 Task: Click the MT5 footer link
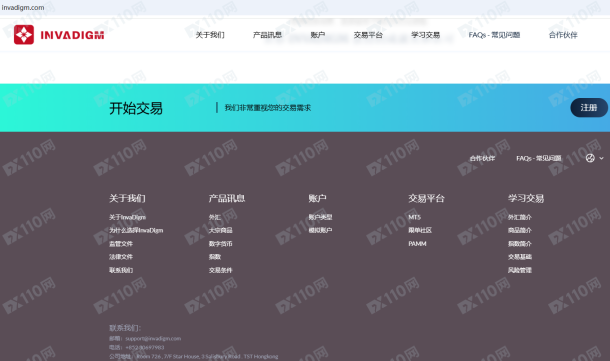pyautogui.click(x=415, y=217)
